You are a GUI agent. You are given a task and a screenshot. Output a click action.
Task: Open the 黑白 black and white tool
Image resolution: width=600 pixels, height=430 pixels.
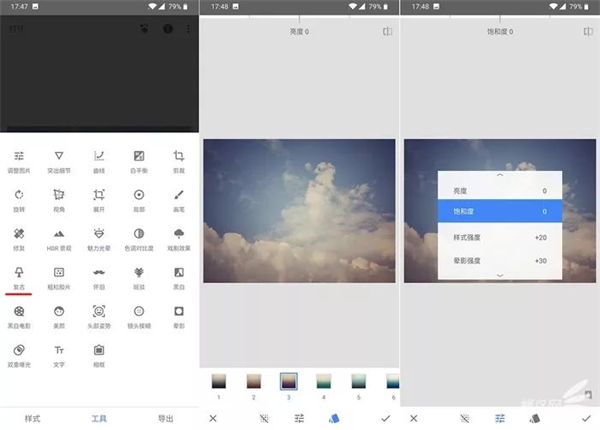click(179, 279)
